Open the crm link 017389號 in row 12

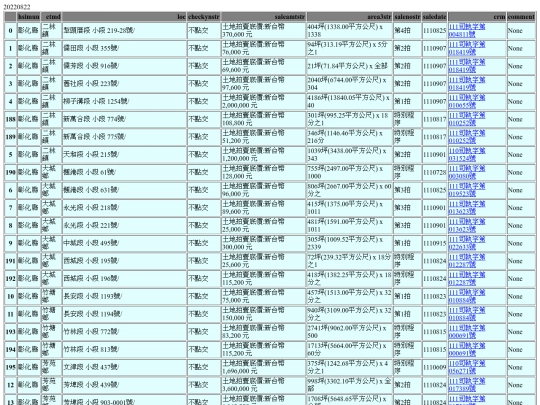tap(467, 385)
